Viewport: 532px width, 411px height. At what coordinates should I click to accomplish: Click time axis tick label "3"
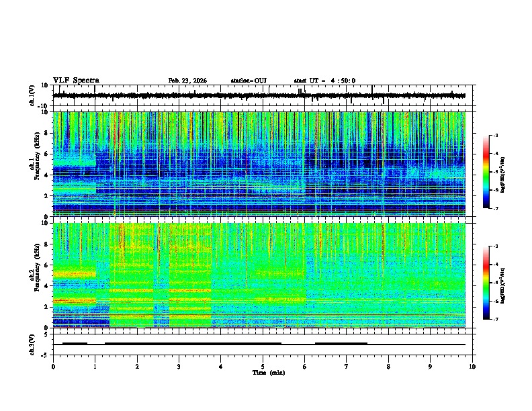(x=179, y=367)
